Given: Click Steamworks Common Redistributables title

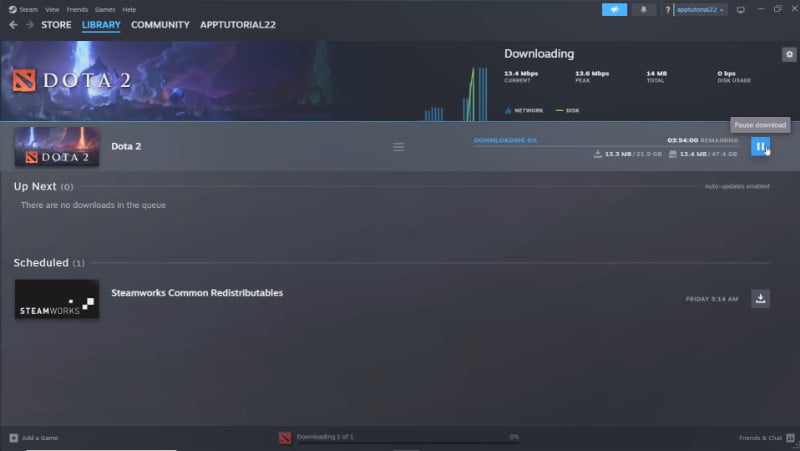Looking at the screenshot, I should tap(197, 293).
